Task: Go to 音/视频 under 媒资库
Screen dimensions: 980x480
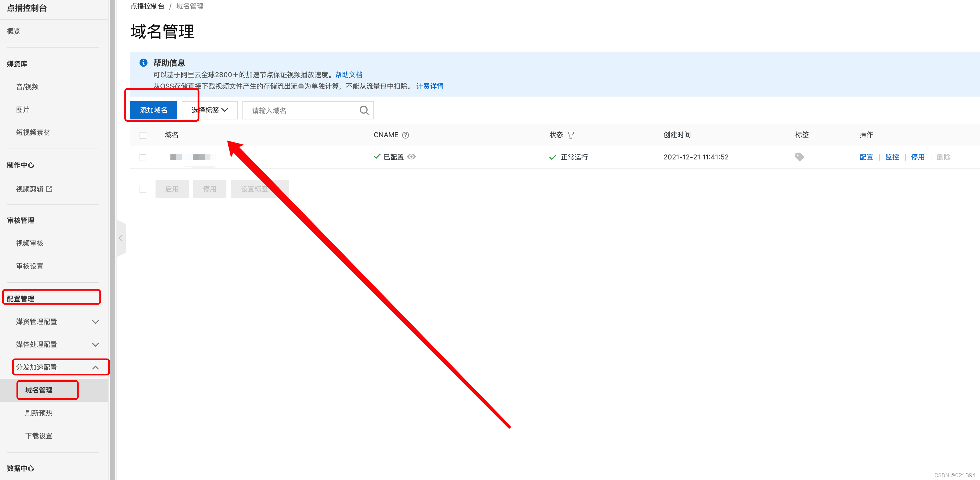Action: tap(27, 87)
